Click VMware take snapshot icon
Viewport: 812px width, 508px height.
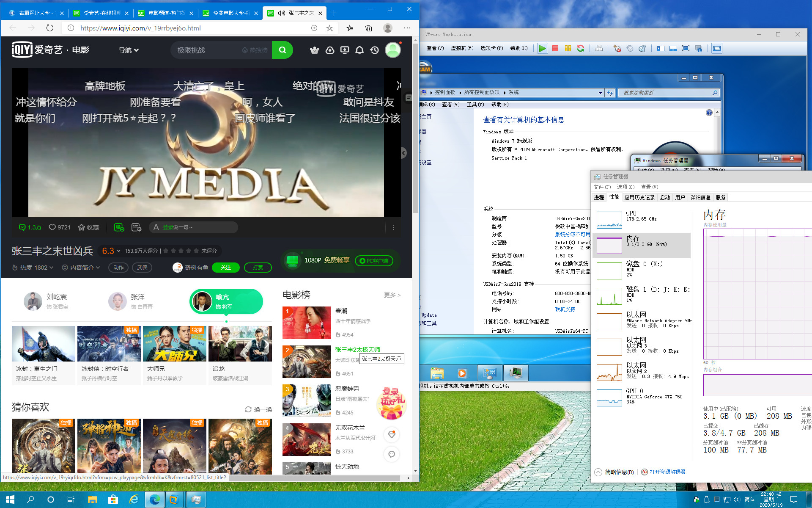click(x=617, y=48)
